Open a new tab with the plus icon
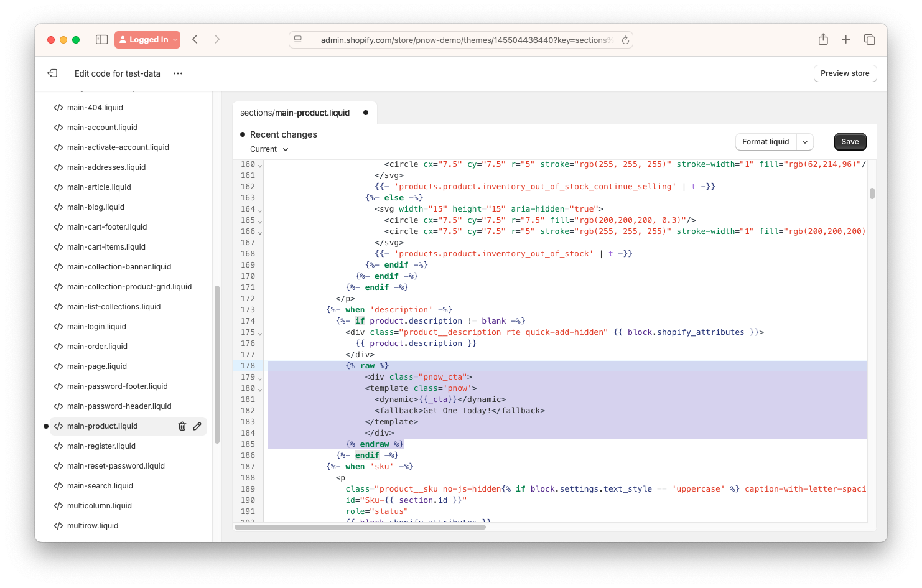The image size is (922, 588). (x=846, y=39)
